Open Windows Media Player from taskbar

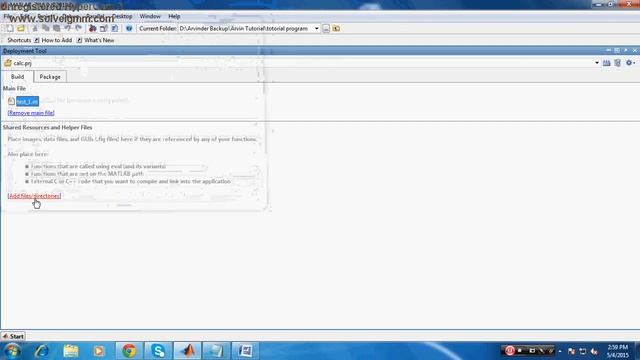coord(99,351)
